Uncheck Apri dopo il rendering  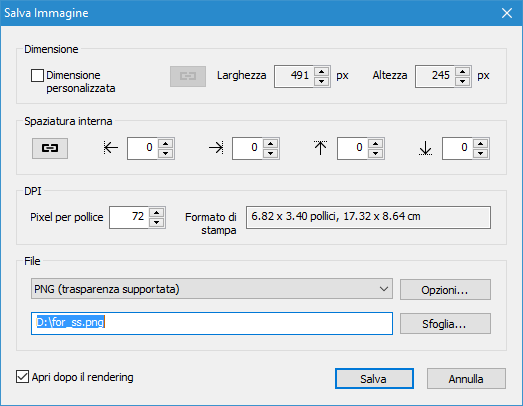[x=22, y=377]
